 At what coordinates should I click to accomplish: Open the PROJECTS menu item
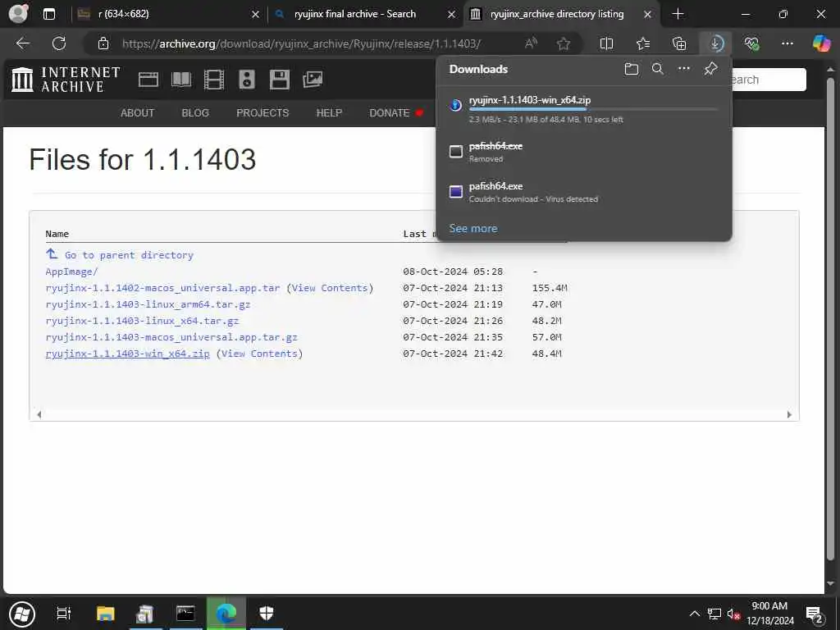click(x=262, y=113)
